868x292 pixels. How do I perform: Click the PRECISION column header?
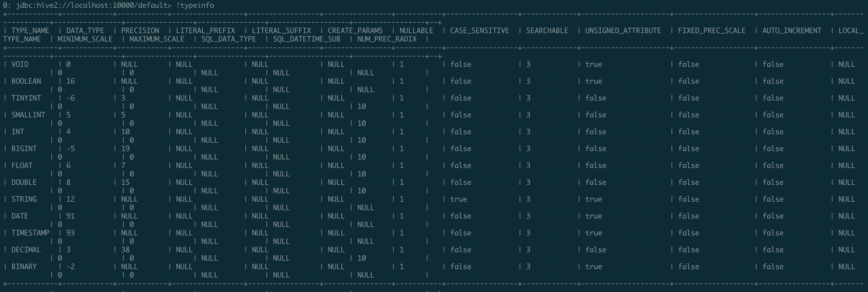pos(140,31)
